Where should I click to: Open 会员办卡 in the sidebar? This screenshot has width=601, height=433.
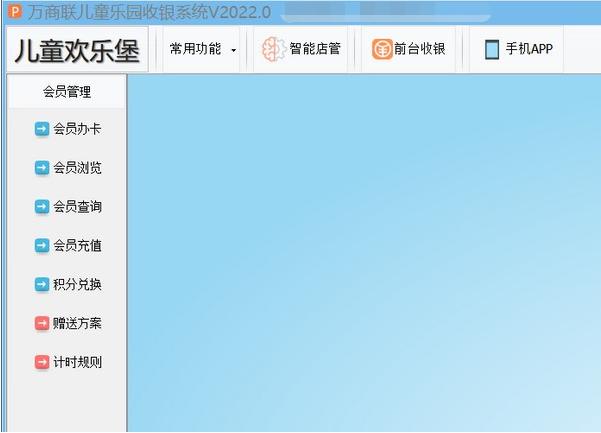[68, 129]
